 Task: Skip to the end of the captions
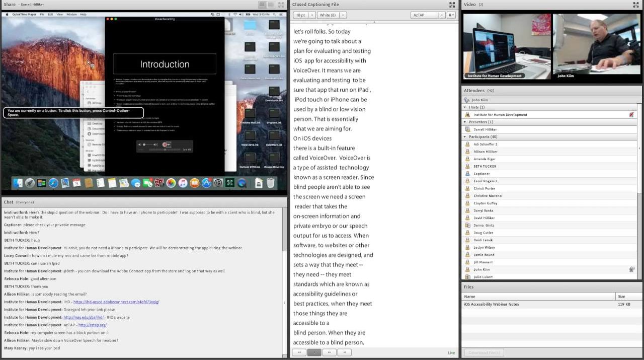344,352
